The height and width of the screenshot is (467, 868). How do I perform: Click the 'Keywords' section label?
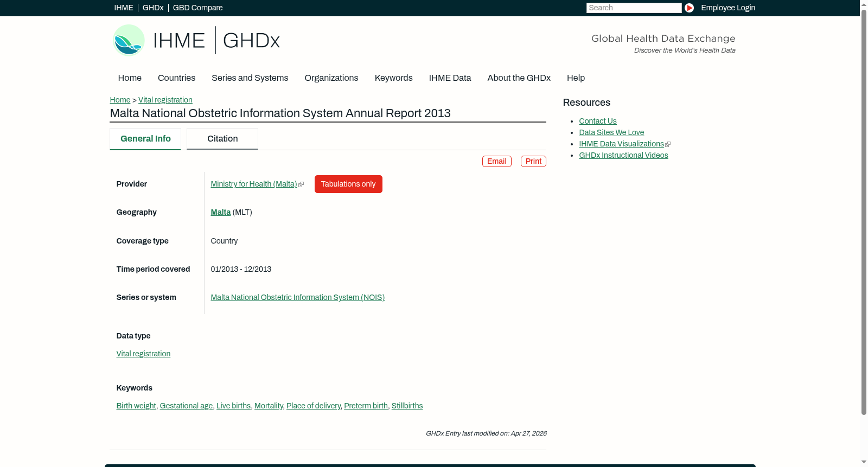(135, 388)
